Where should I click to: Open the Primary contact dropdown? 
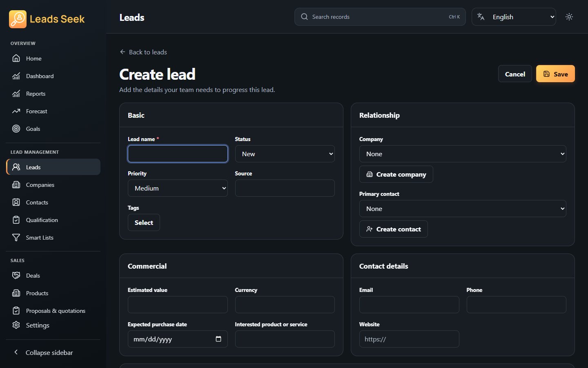[x=463, y=209]
